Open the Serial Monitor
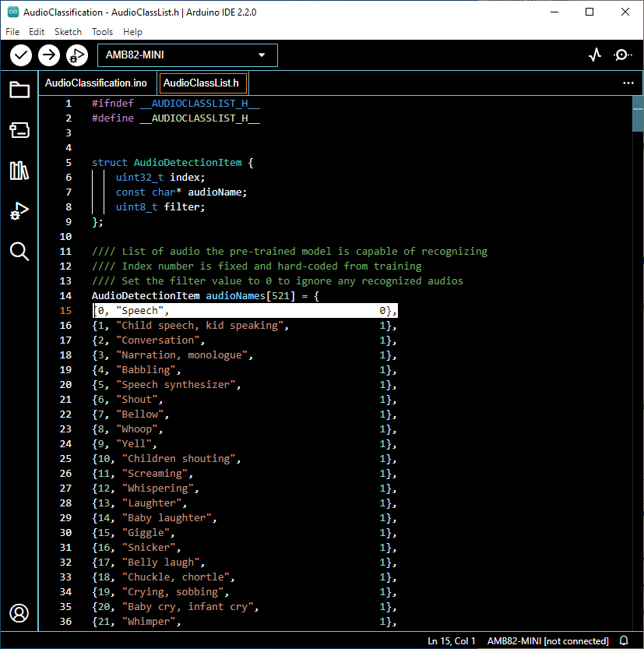 click(x=623, y=55)
